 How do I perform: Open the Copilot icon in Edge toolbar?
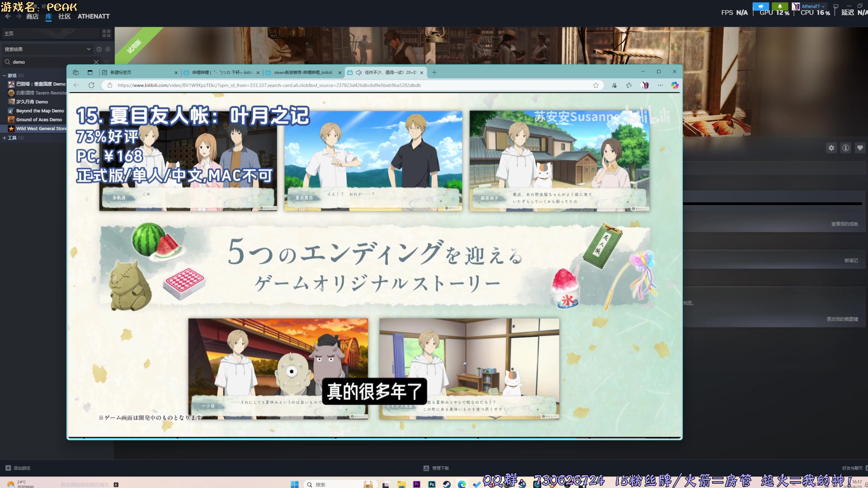click(x=675, y=85)
